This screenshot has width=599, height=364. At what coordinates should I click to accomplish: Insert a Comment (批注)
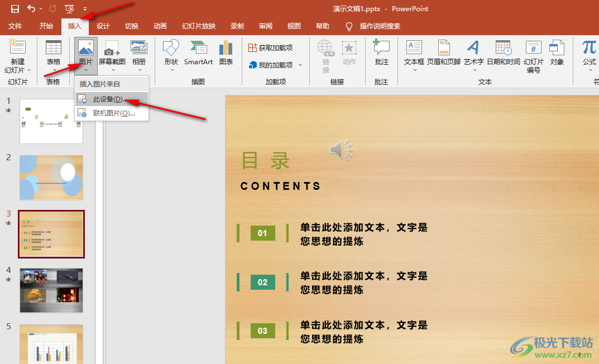381,52
